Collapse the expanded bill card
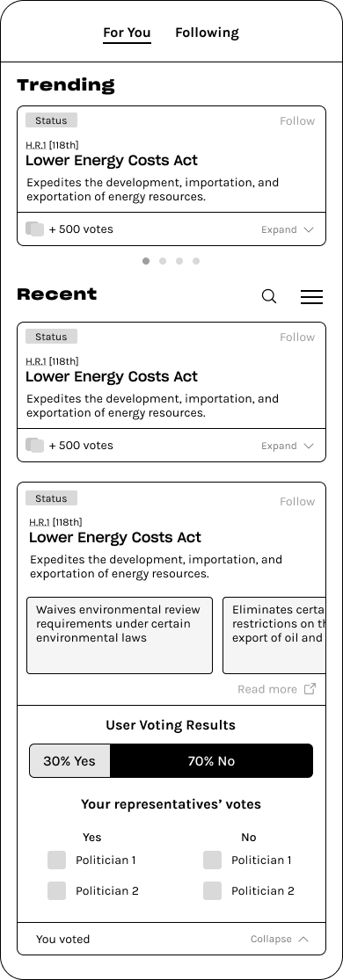343x980 pixels. pyautogui.click(x=280, y=939)
